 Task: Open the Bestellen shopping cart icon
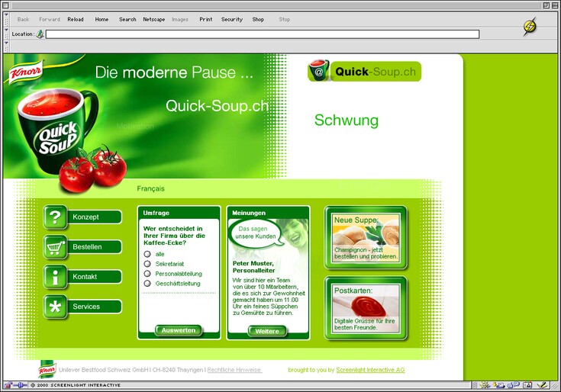[55, 247]
